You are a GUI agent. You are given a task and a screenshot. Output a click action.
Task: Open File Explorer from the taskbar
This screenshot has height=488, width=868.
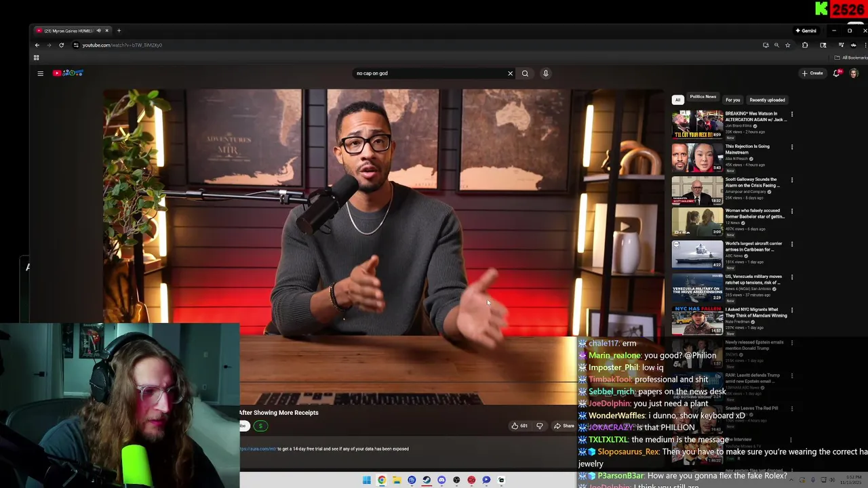[397, 480]
